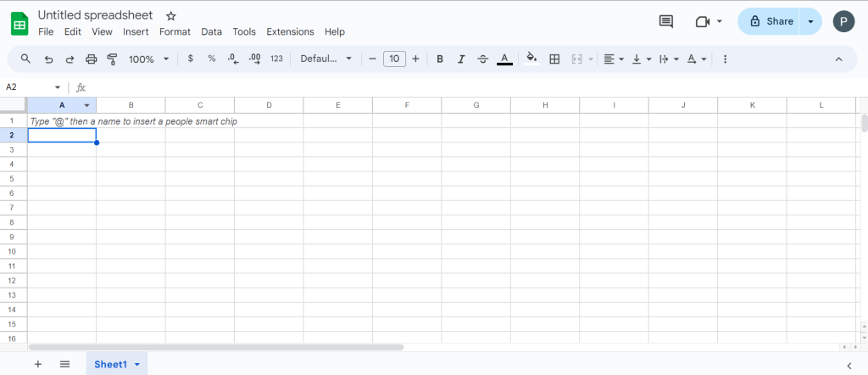This screenshot has width=868, height=375.
Task: Open more number formats 123 button
Action: [x=276, y=59]
